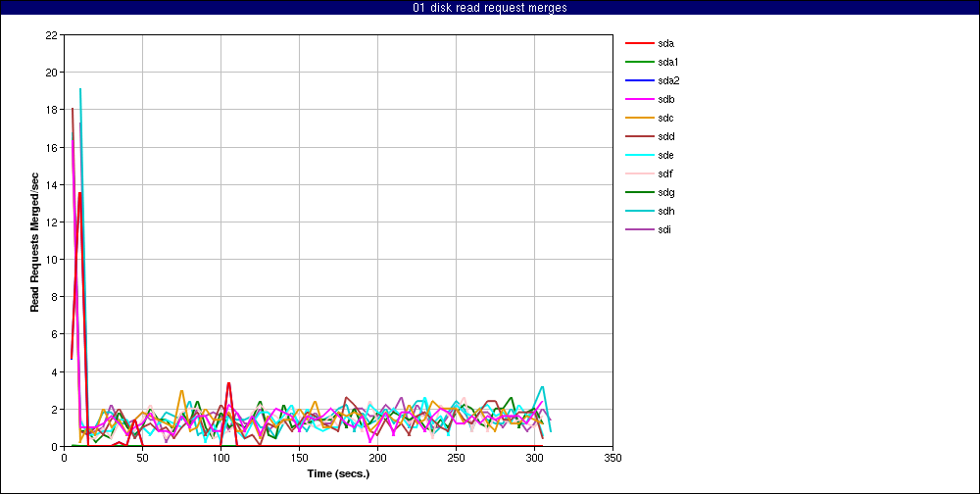This screenshot has height=494, width=980.
Task: Click the cyan sde legend line swatch
Action: pyautogui.click(x=639, y=155)
